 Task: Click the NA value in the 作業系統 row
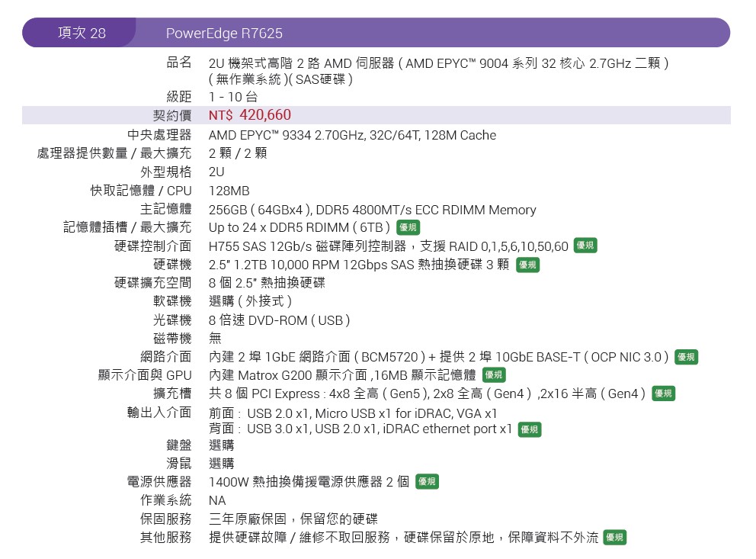coord(217,500)
